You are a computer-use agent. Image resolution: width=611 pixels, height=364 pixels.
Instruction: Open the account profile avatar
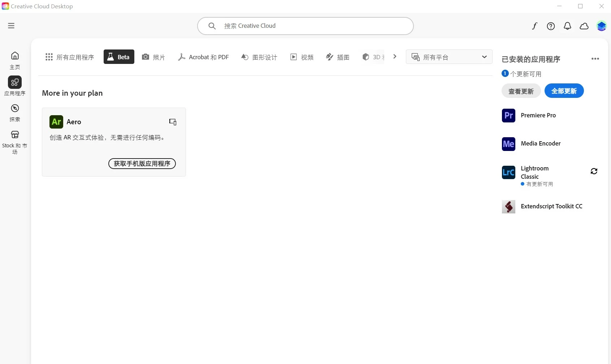(x=601, y=26)
